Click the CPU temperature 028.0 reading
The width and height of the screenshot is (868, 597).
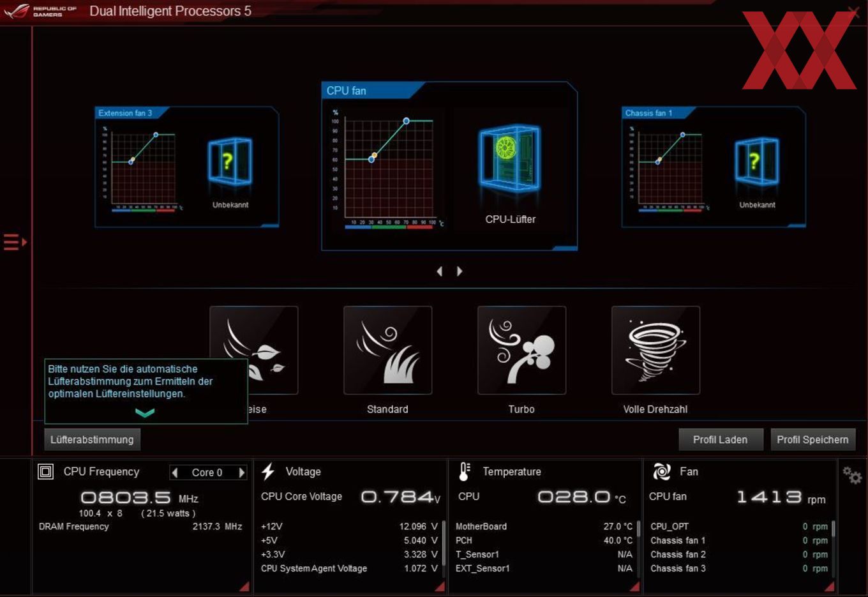pyautogui.click(x=581, y=497)
